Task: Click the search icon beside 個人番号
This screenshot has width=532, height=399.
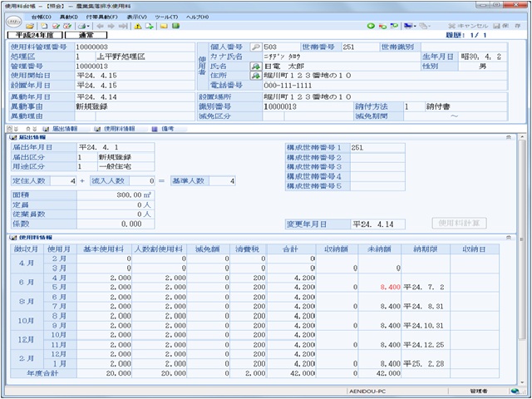Action: coord(255,47)
